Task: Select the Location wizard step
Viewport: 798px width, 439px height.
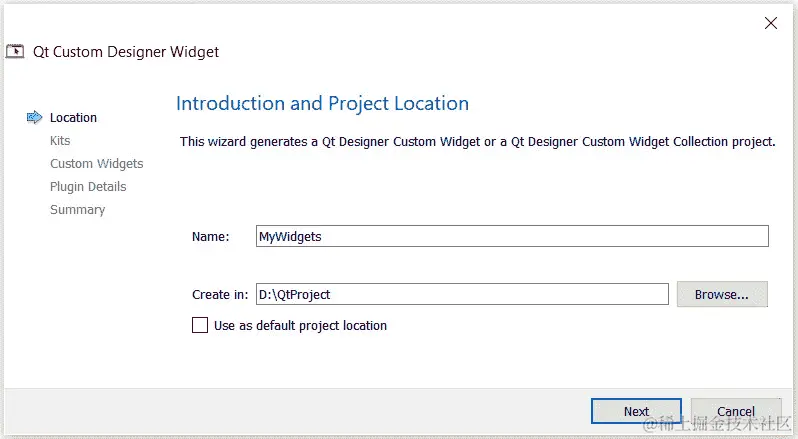Action: coord(73,118)
